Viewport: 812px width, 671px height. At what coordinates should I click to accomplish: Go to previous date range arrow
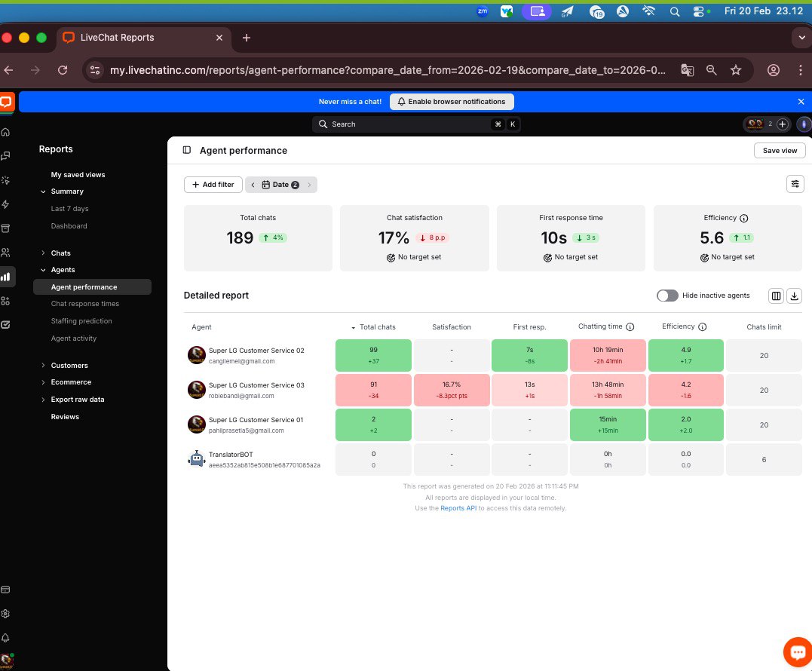tap(253, 185)
